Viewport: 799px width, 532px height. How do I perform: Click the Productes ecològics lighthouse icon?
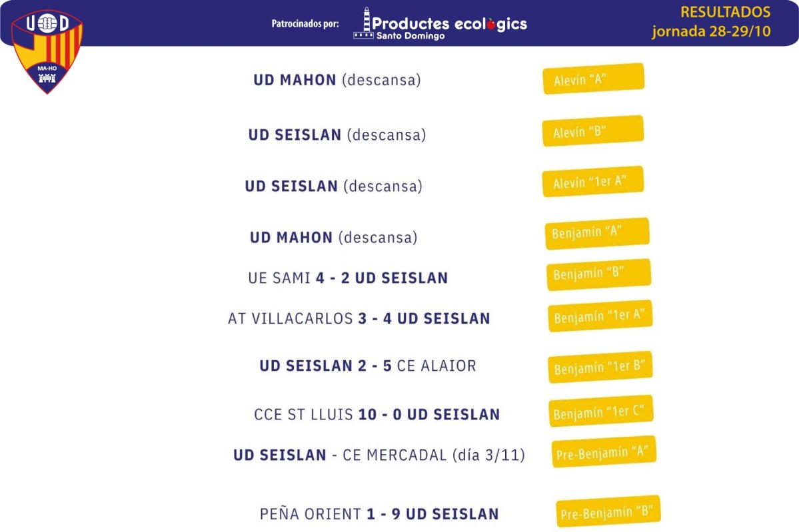[x=364, y=23]
